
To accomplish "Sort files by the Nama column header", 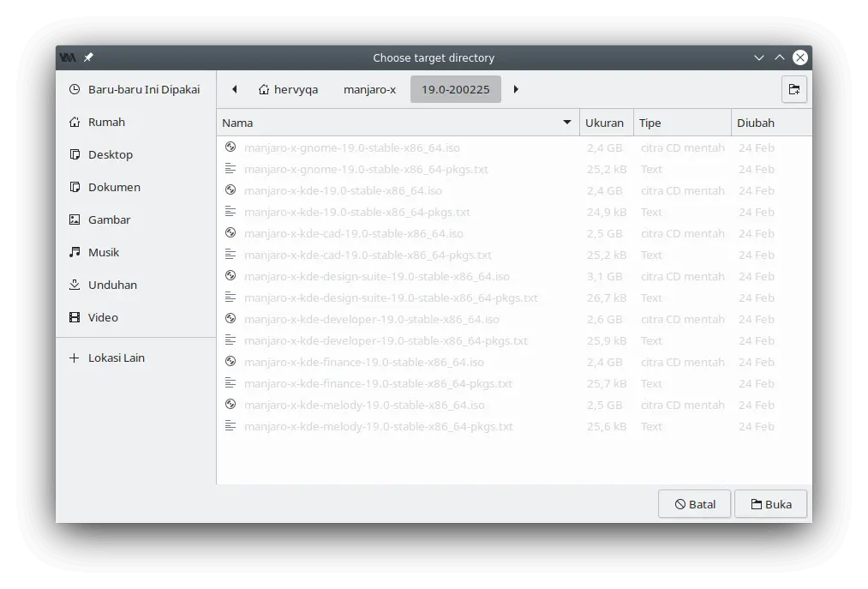I will point(398,123).
